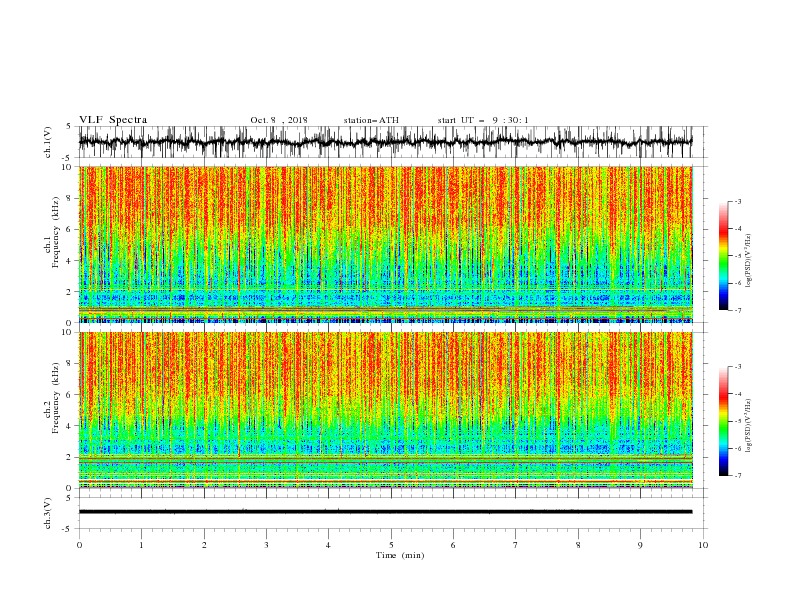Click the upper PSD color scale bar

coord(723,256)
